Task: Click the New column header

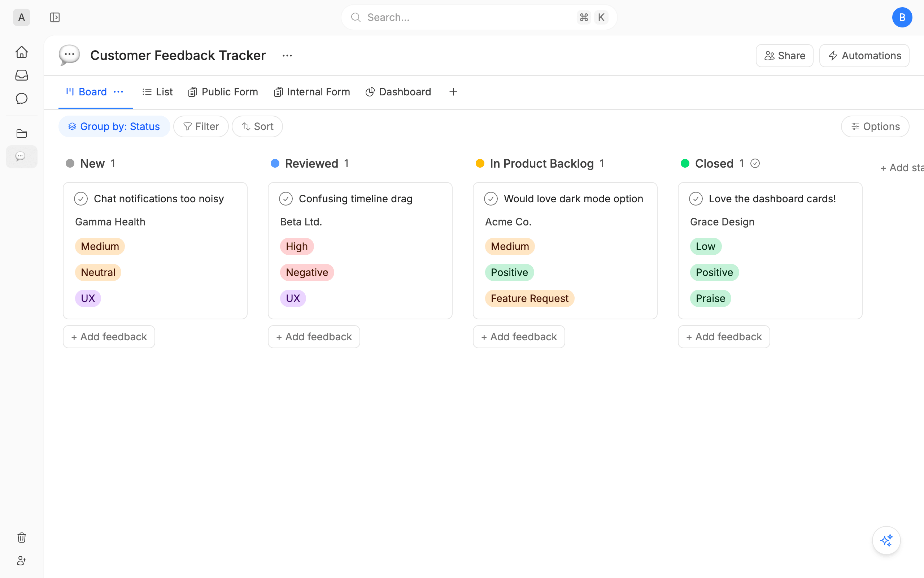Action: [92, 164]
